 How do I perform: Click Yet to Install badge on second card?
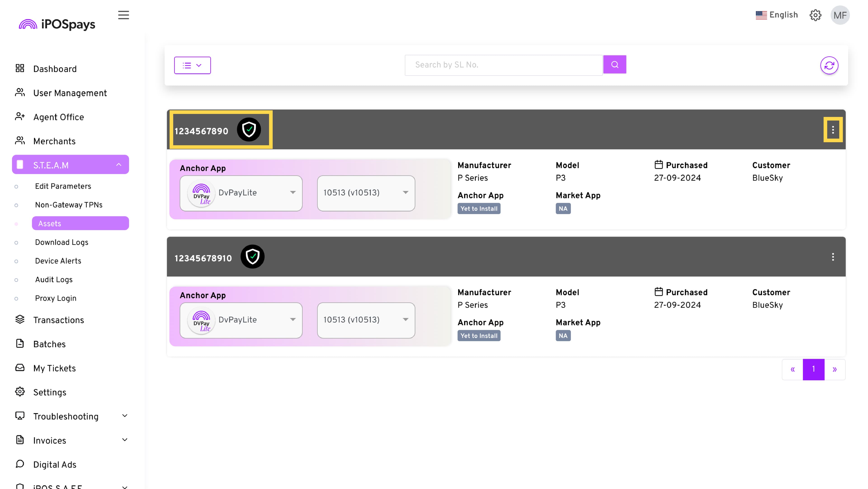point(479,336)
